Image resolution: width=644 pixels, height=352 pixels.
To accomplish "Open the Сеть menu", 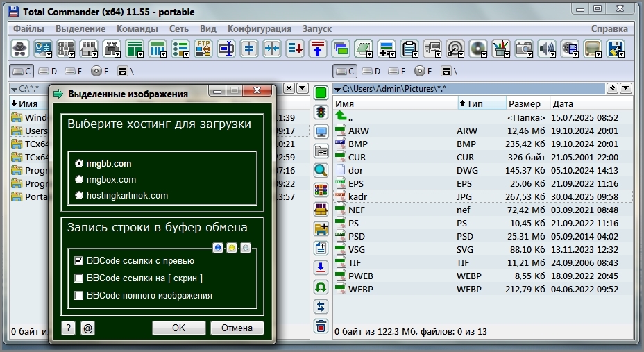I will point(179,28).
